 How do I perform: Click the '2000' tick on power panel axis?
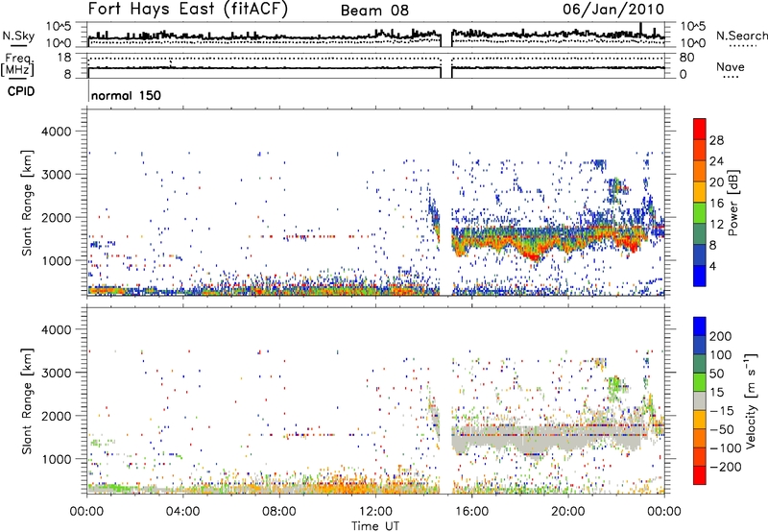point(56,217)
